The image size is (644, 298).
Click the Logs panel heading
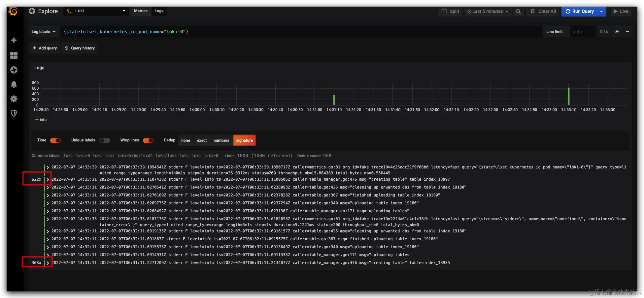(x=39, y=68)
